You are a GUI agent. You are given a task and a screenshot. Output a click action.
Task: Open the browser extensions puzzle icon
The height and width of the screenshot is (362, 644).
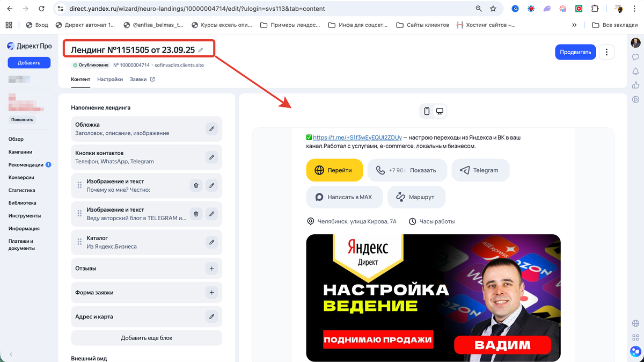coord(595,9)
